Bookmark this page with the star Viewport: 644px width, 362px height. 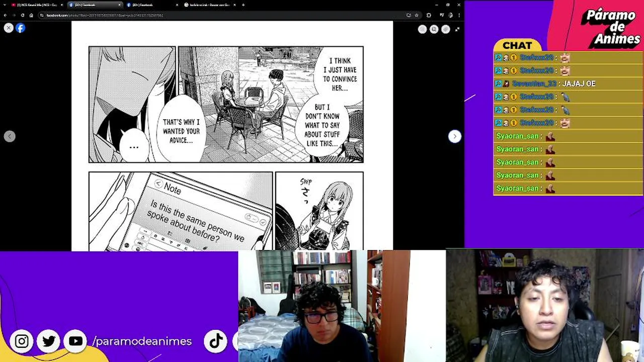[416, 15]
